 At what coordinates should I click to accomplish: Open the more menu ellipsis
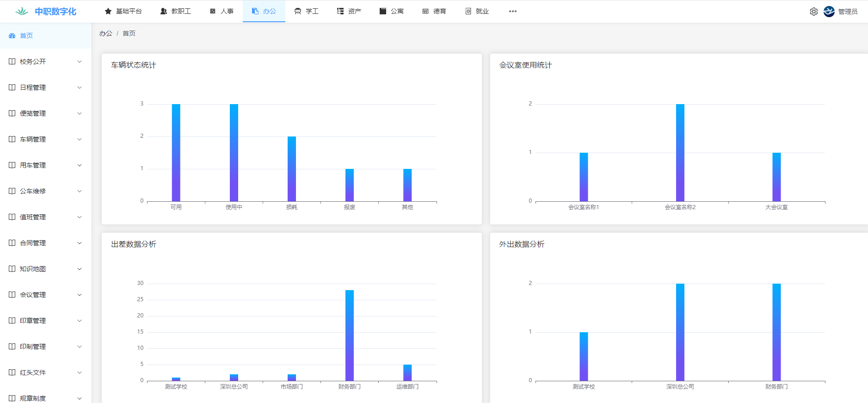point(512,11)
